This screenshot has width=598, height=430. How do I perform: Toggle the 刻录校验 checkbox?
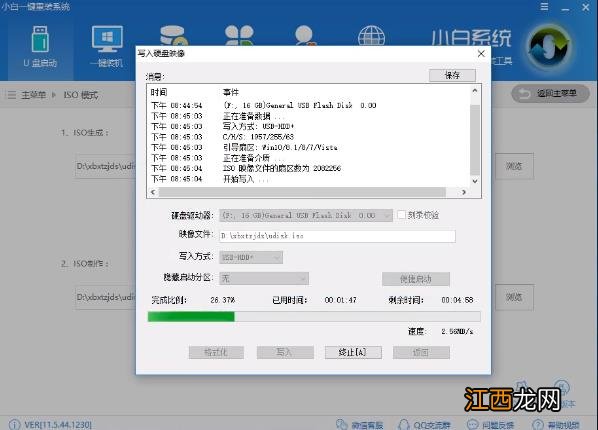[x=401, y=215]
